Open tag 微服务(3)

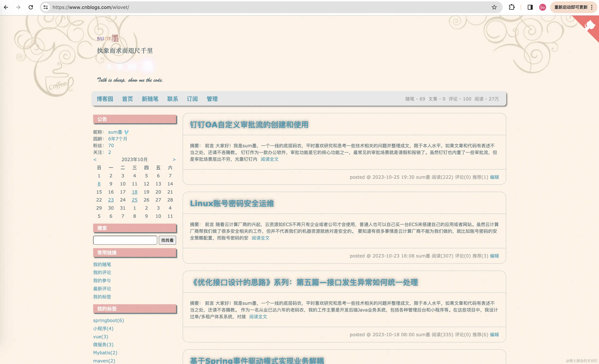[x=103, y=345]
